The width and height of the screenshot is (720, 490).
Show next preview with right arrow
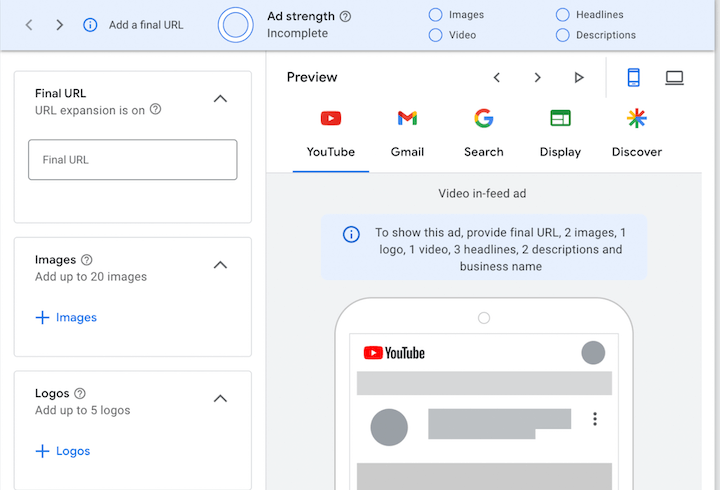click(x=537, y=78)
